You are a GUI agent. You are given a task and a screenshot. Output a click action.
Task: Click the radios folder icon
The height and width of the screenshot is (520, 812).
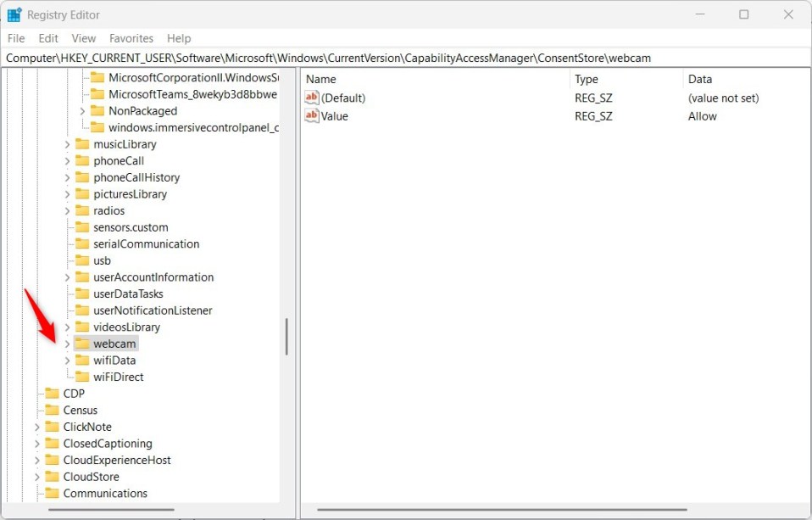pyautogui.click(x=82, y=210)
